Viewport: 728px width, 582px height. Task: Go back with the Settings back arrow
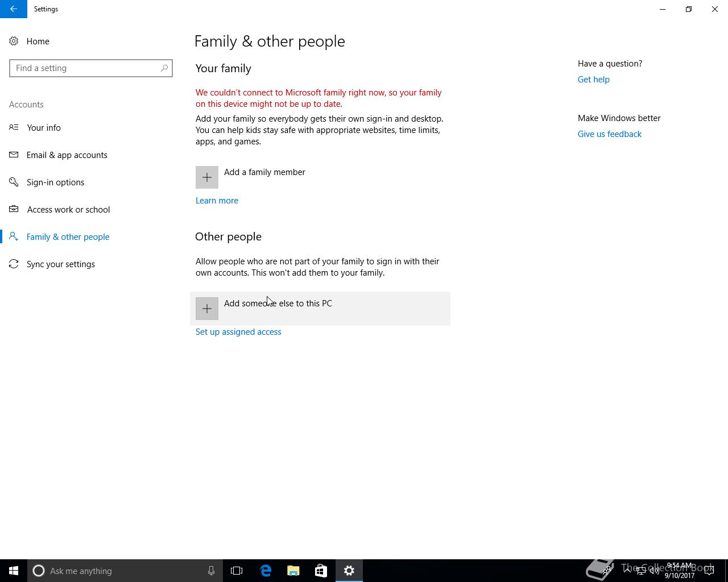pyautogui.click(x=14, y=9)
